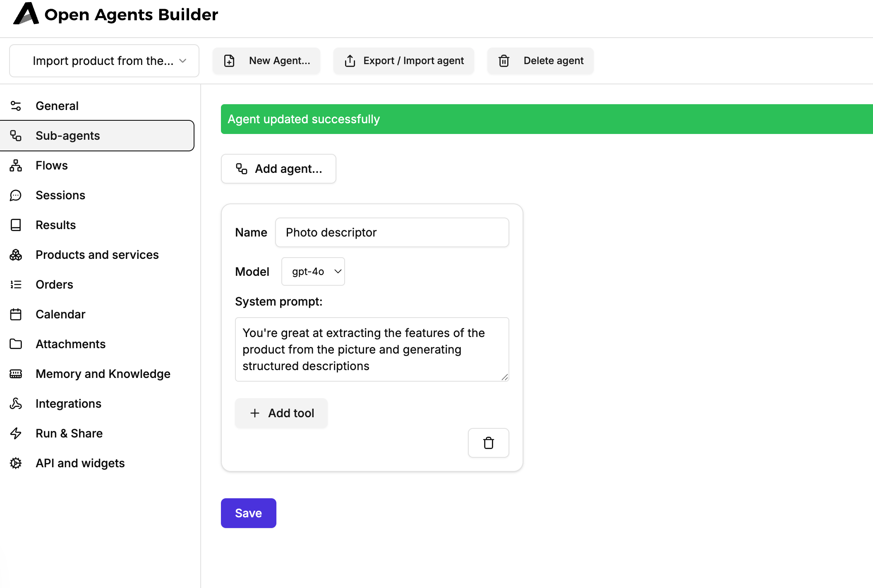Viewport: 873px width, 588px height.
Task: Expand the gpt-4o model dropdown
Action: point(313,271)
